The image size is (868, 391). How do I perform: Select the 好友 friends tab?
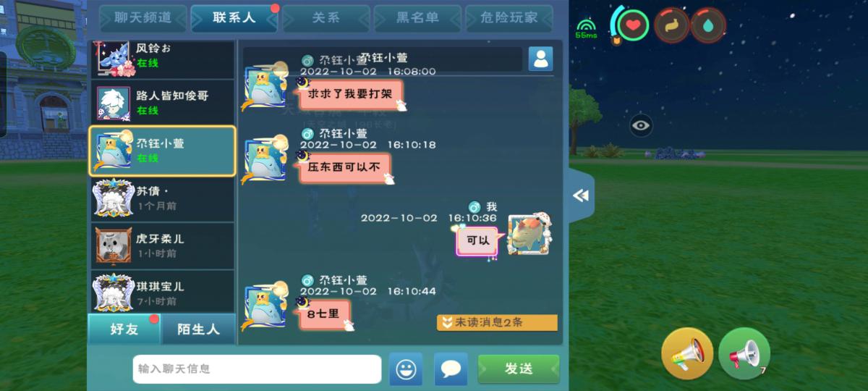point(124,329)
